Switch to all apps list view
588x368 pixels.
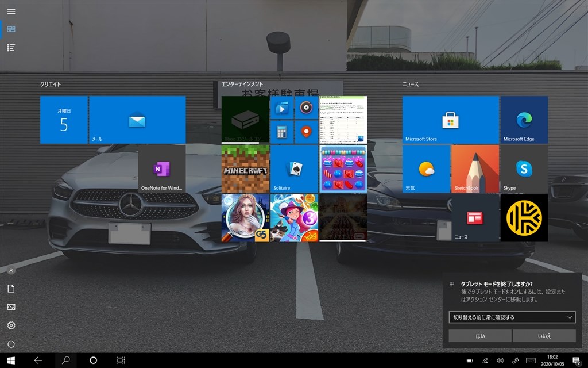(x=11, y=48)
